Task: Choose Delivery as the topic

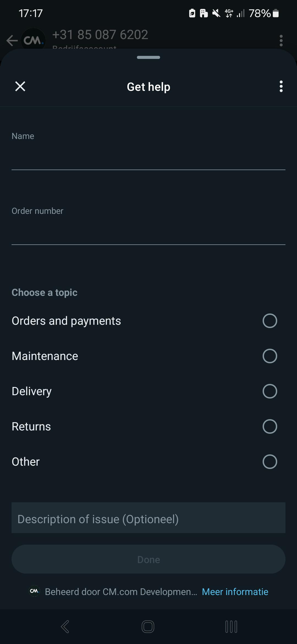Action: 269,391
